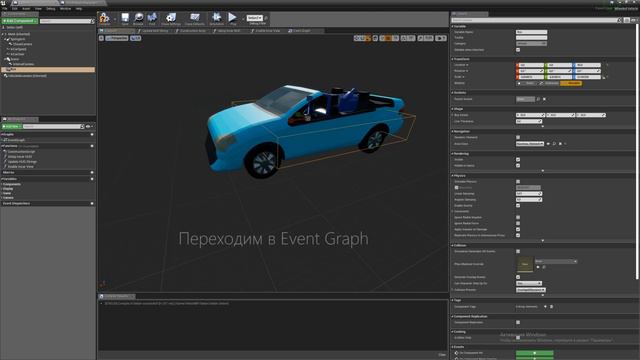Click the Find binoculars icon in toolbar
The image size is (640, 360).
[x=152, y=18]
